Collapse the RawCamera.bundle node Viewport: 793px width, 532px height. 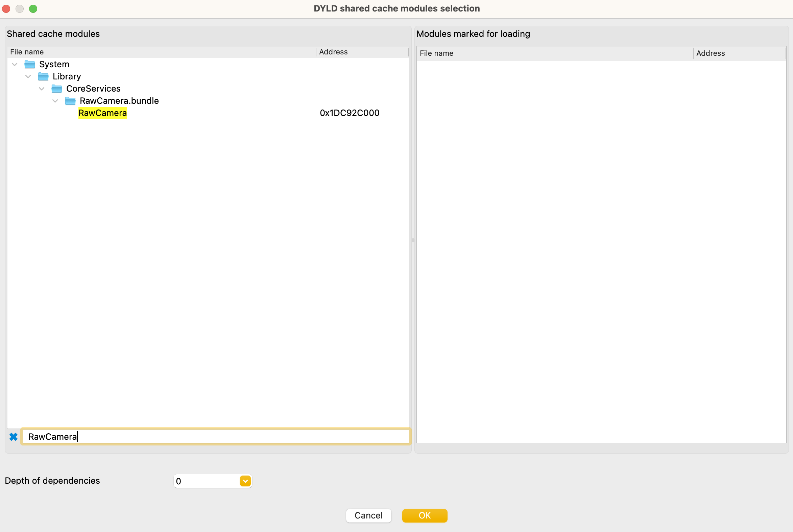point(55,101)
